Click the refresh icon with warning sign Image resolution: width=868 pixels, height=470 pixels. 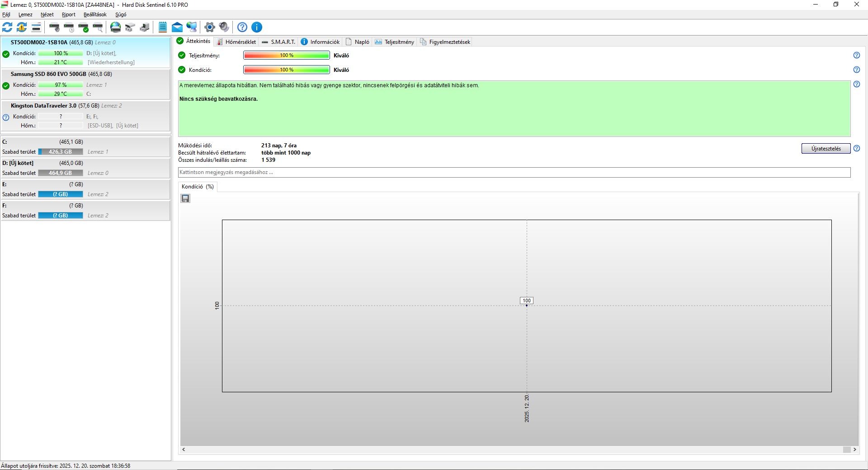22,27
